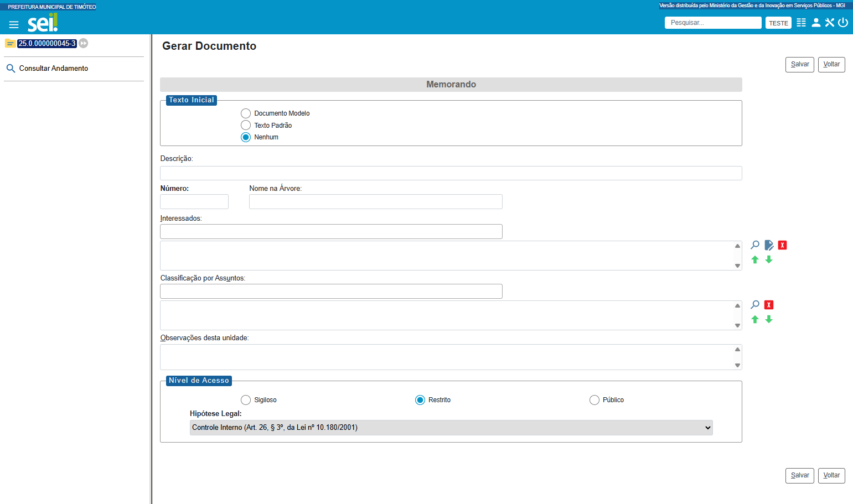The height and width of the screenshot is (504, 853).
Task: Move Assunto up with green arrow
Action: 755,319
